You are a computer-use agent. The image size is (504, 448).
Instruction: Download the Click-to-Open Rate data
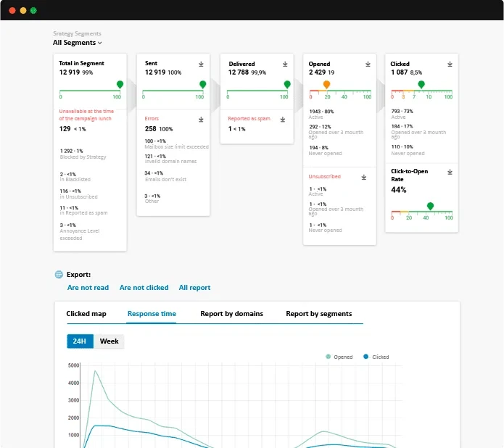[x=450, y=173]
